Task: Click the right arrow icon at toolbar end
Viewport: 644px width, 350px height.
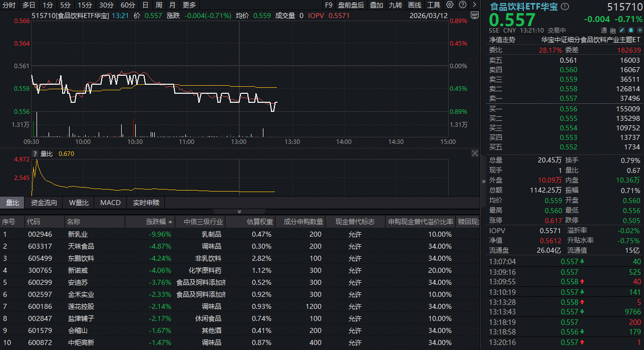Action: click(x=474, y=5)
